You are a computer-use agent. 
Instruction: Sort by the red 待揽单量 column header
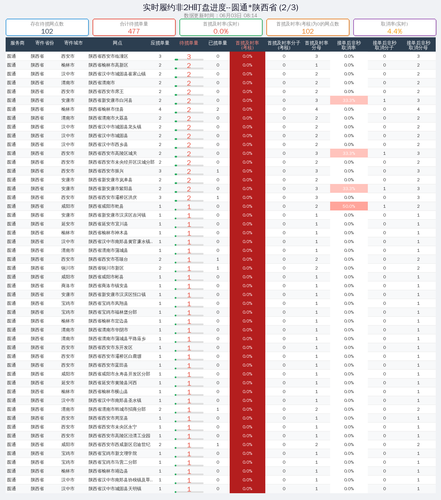click(x=189, y=43)
